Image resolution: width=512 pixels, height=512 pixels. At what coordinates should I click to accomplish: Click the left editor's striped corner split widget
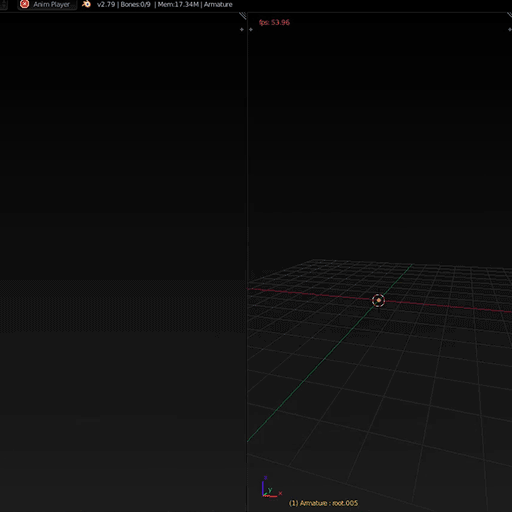coord(243,16)
